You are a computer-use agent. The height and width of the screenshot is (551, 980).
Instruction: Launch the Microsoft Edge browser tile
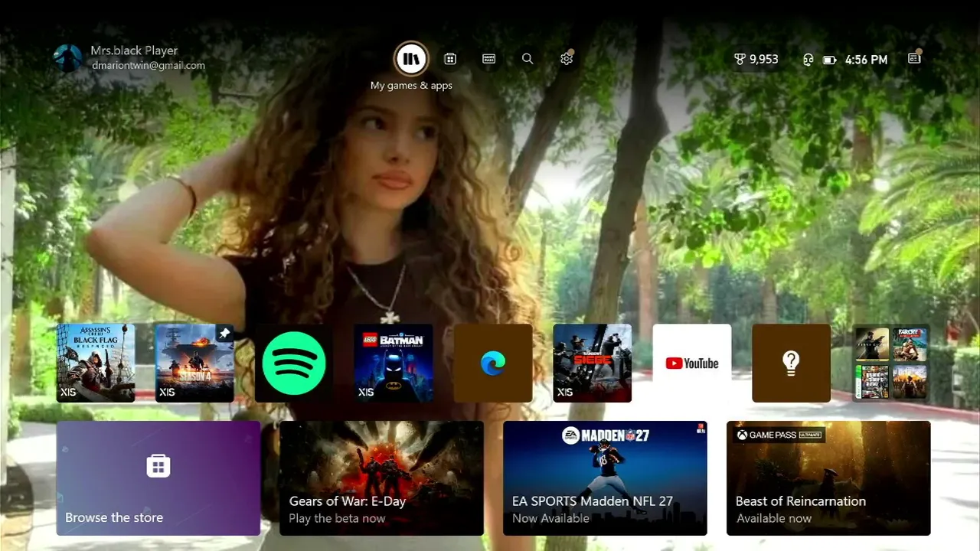click(493, 363)
